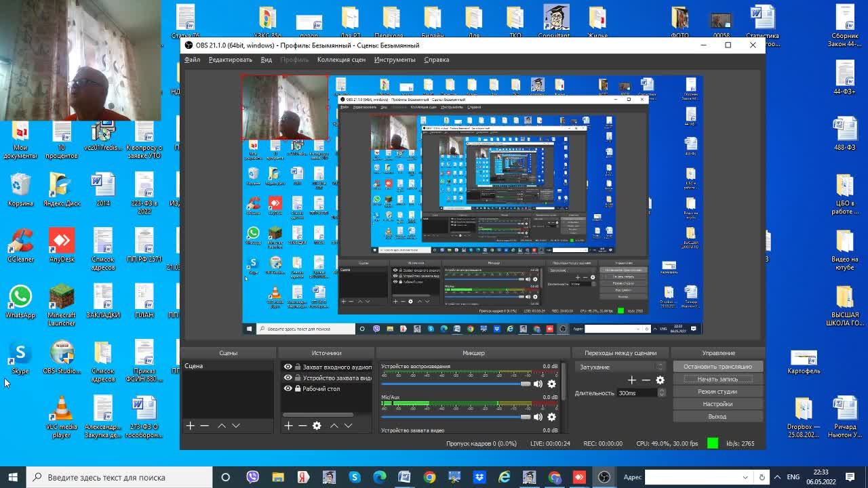The height and width of the screenshot is (488, 868).
Task: Click the taskbar Адрес input field
Action: (692, 477)
